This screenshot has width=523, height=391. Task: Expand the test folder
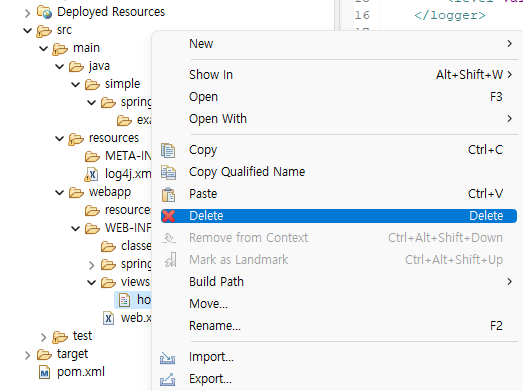tap(43, 337)
